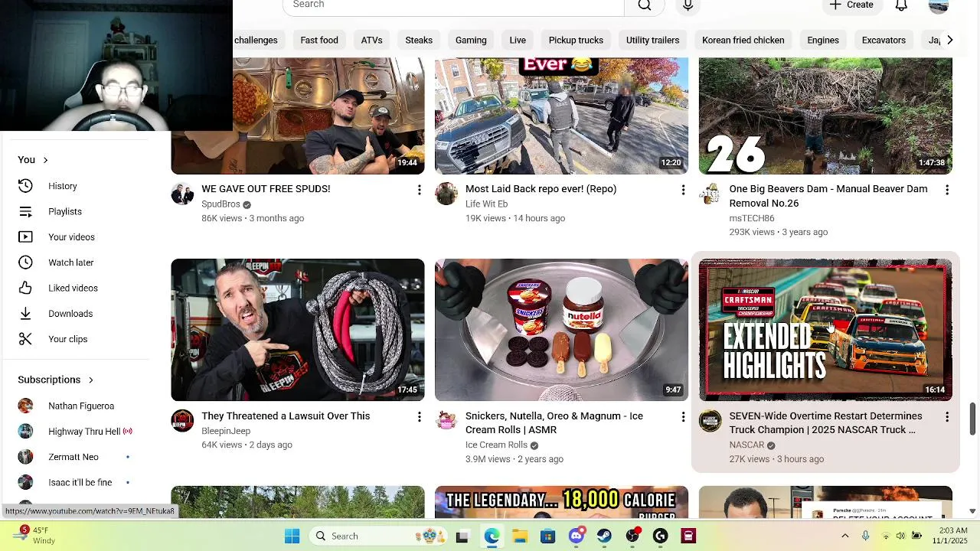
Task: Open options menu for NASCAR Truck video
Action: click(947, 417)
